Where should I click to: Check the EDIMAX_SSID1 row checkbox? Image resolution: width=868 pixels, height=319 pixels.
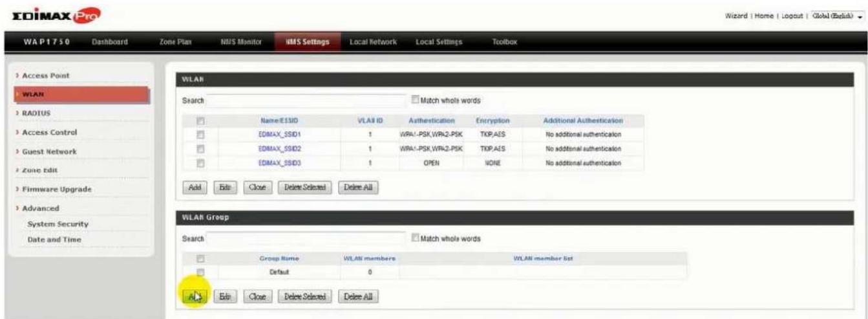click(200, 134)
